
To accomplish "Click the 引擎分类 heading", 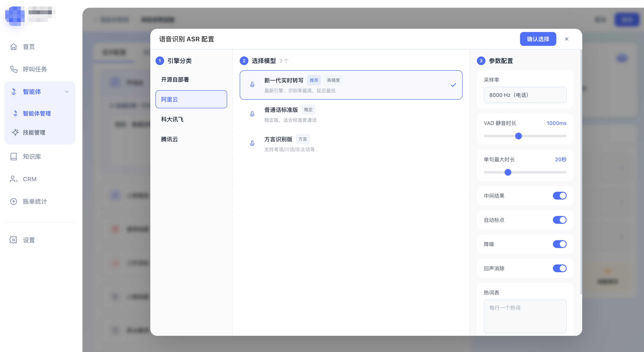I will coord(179,61).
